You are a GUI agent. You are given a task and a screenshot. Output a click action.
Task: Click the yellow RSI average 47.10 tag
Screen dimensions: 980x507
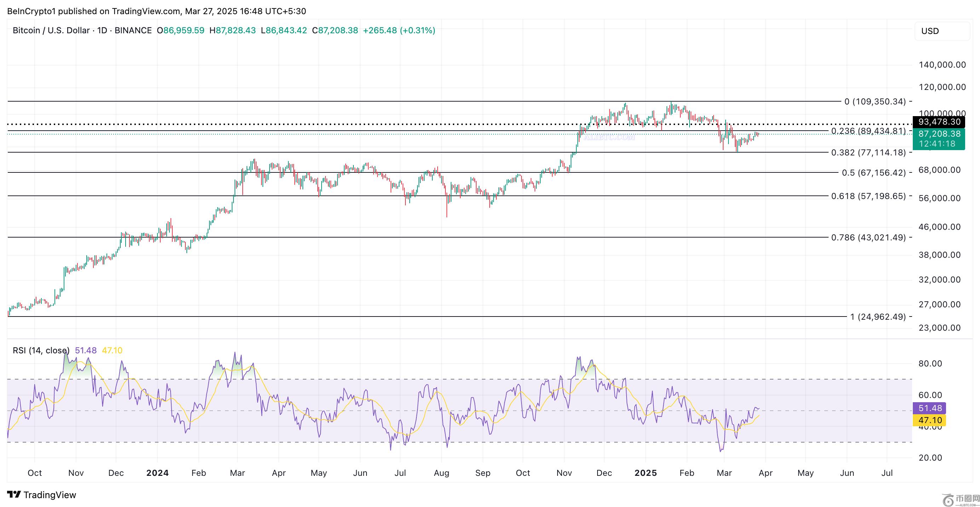coord(930,421)
